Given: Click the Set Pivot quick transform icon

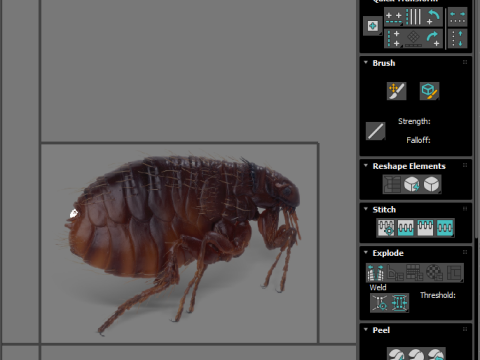Looking at the screenshot, I should (x=373, y=26).
